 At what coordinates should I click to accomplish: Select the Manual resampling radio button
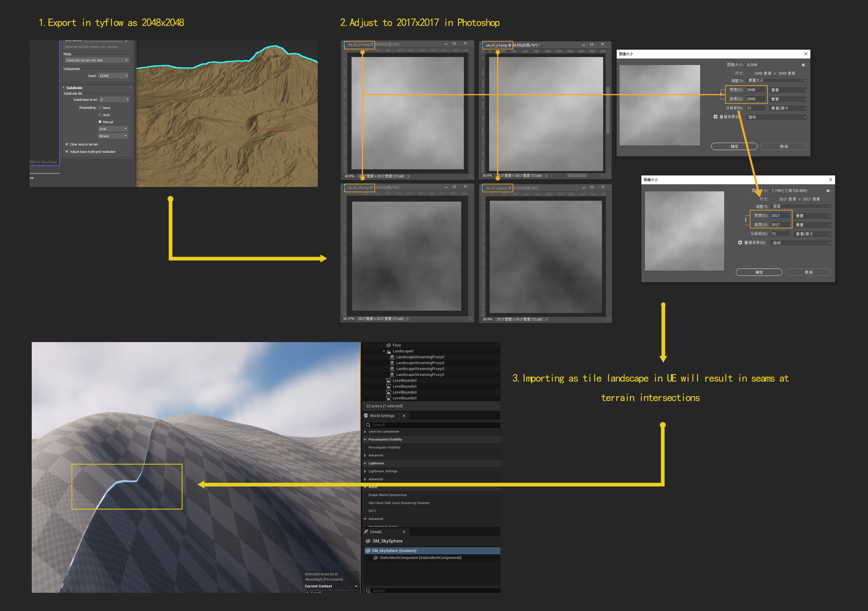[x=100, y=122]
